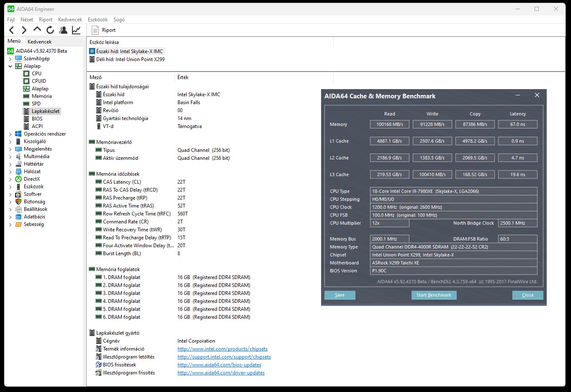The height and width of the screenshot is (392, 571).
Task: Open the Eszközök menu
Action: tap(98, 20)
